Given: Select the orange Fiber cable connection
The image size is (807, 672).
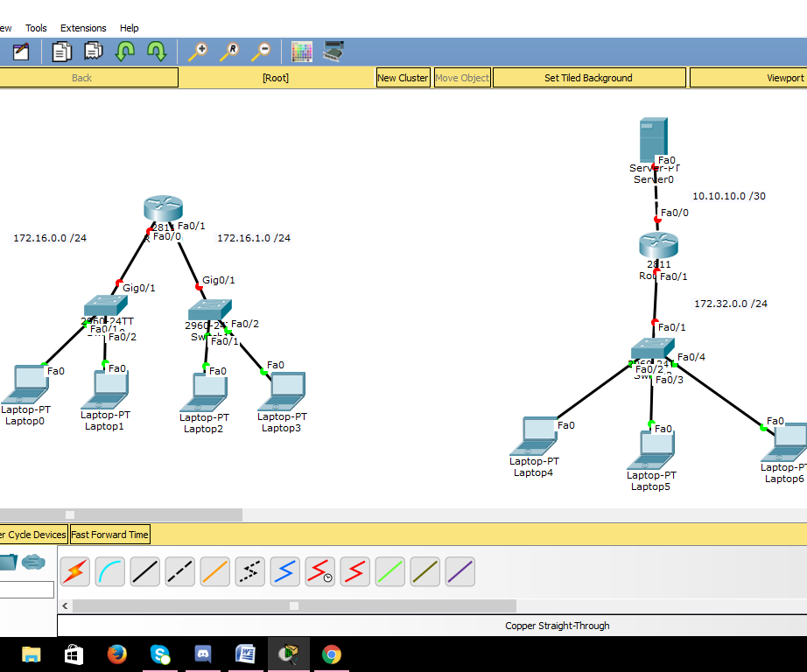Looking at the screenshot, I should pos(215,571).
